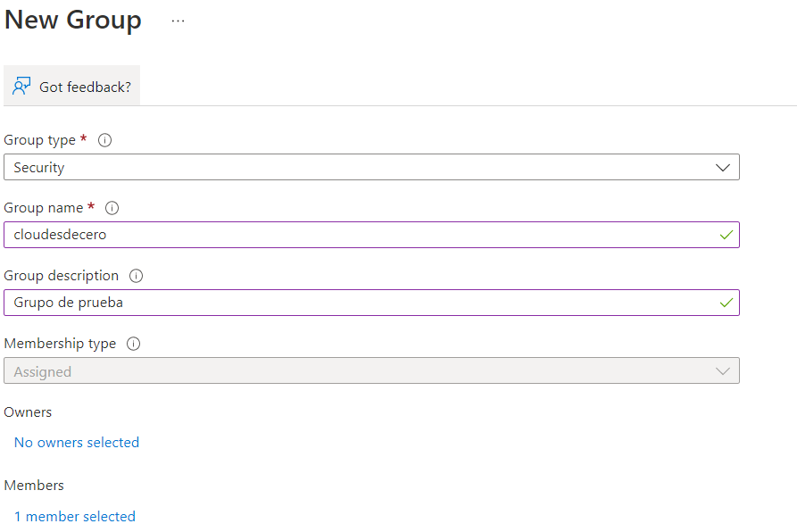Screen dimensions: 797x532
Task: Click into the Group name field
Action: tap(357, 235)
